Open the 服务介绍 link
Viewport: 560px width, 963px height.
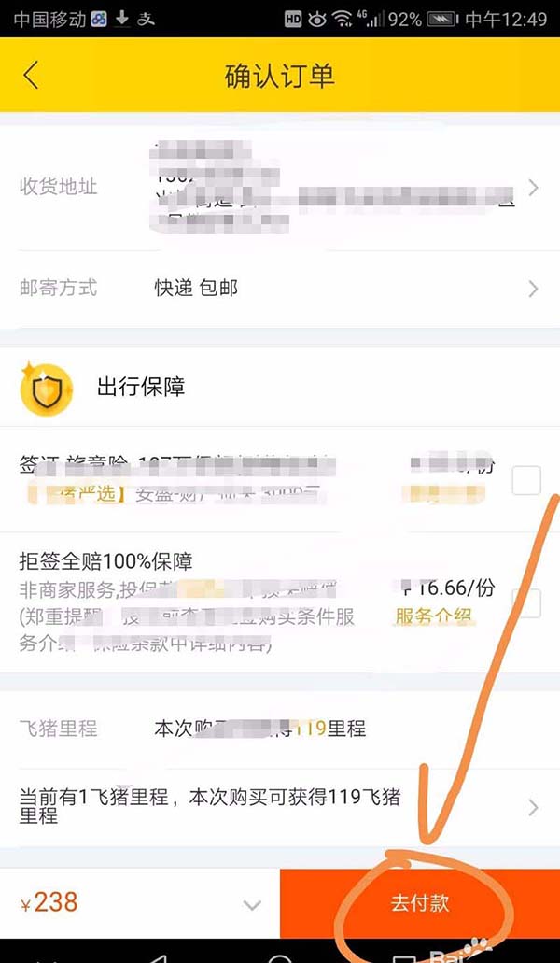(434, 616)
